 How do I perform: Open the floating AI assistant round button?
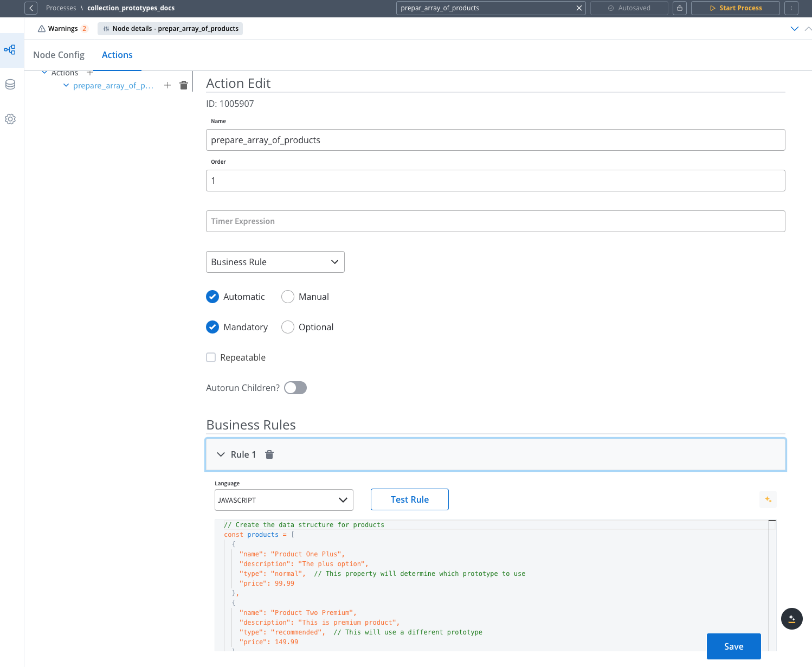[x=792, y=619]
